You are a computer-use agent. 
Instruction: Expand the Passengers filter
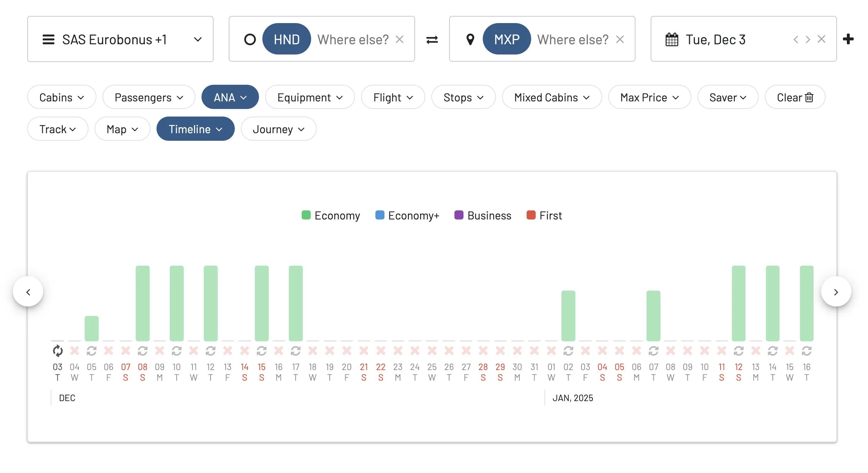pos(149,97)
